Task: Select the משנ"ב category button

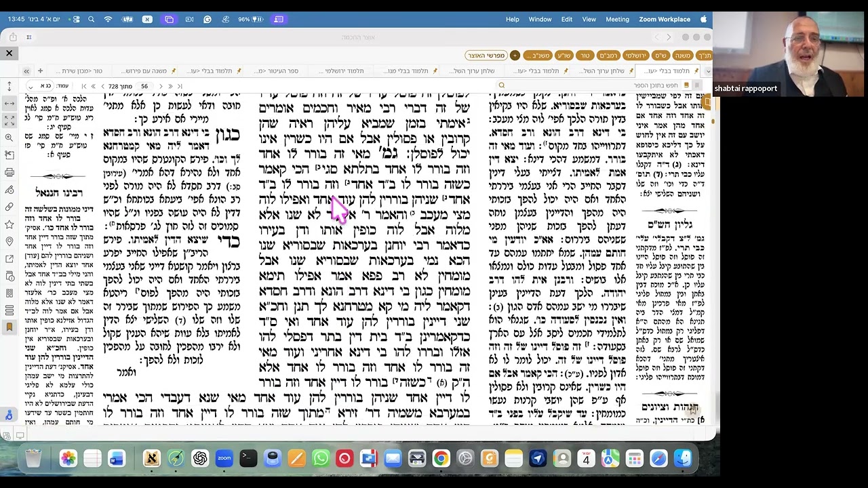Action: click(x=538, y=56)
